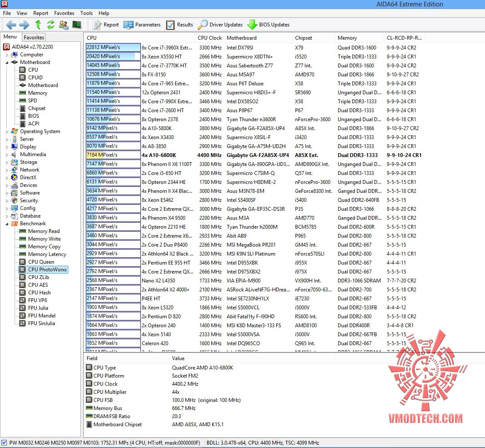Click the green monitor graph icon
The height and width of the screenshot is (448, 485).
[77, 24]
